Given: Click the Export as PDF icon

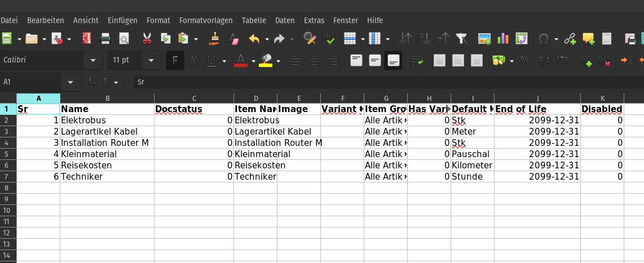Looking at the screenshot, I should [87, 39].
